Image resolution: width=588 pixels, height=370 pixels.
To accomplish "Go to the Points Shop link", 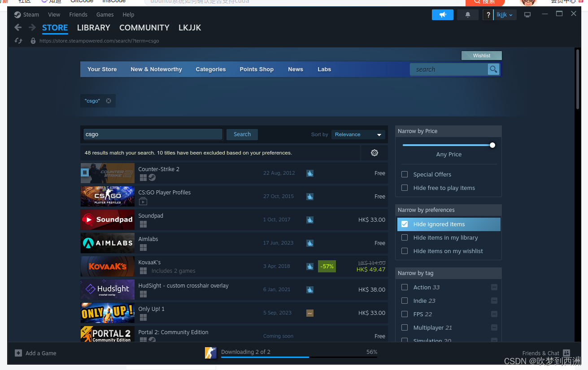I will 257,69.
